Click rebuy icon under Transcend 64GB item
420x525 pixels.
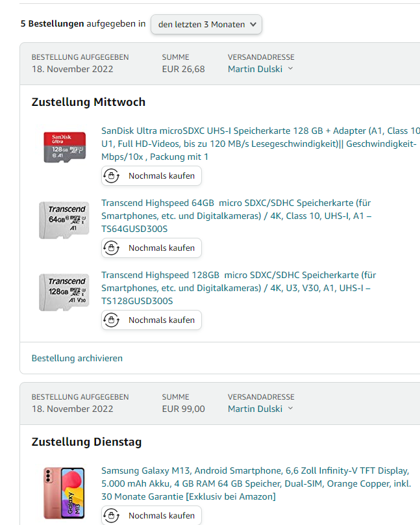[x=112, y=248]
